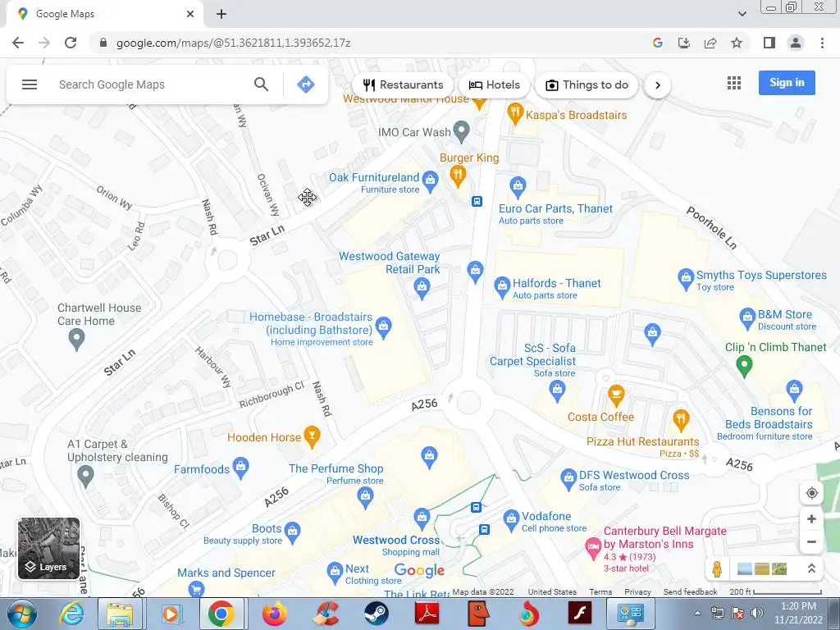Screen dimensions: 840x630
Task: Open the imagery thumbnails strip
Action: [x=762, y=569]
